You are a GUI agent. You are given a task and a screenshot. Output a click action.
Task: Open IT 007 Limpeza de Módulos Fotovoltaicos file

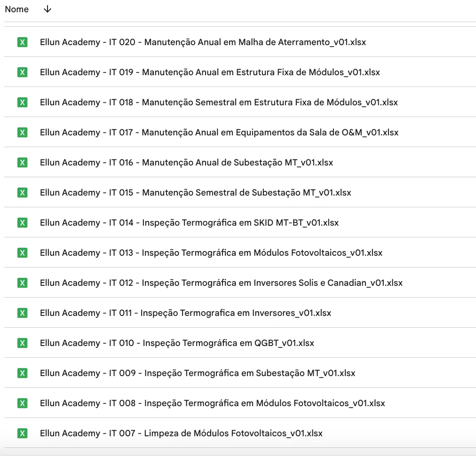(x=181, y=433)
